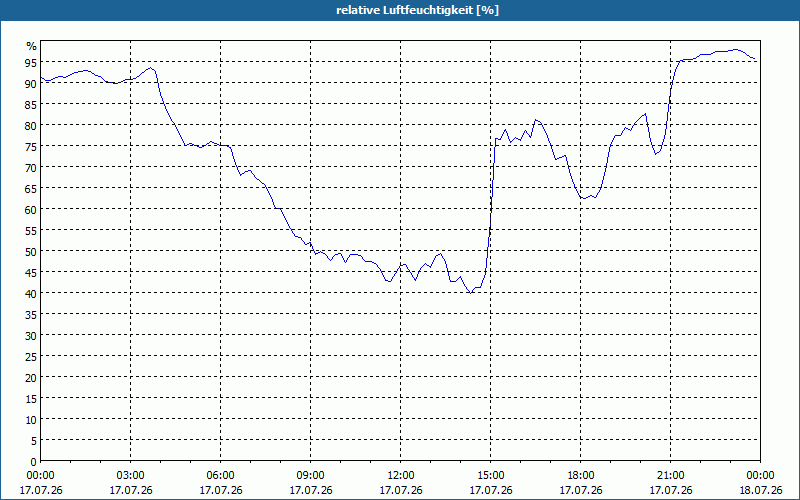Screen dimensions: 800x500
Task: Select the y-axis label "20"
Action: coord(31,378)
